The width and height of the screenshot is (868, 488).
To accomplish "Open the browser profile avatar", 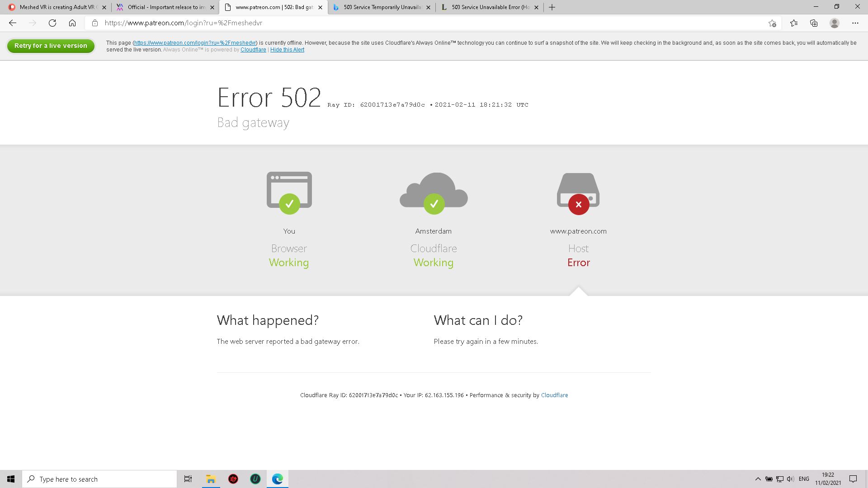I will click(x=835, y=23).
